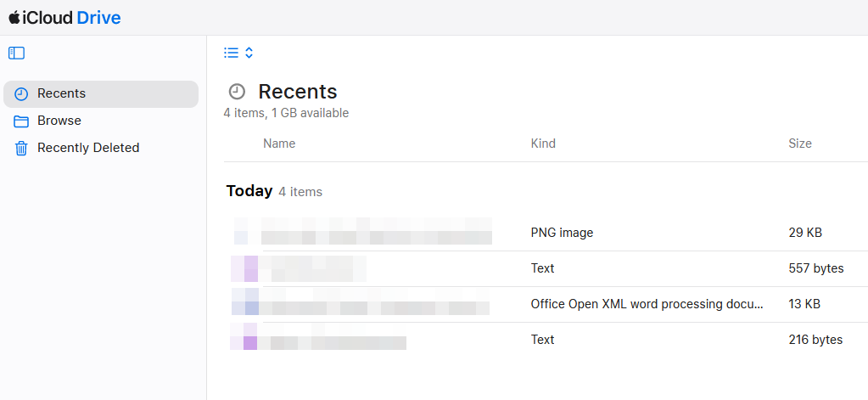Click the Recently Deleted trash icon
This screenshot has height=400, width=868.
click(21, 149)
